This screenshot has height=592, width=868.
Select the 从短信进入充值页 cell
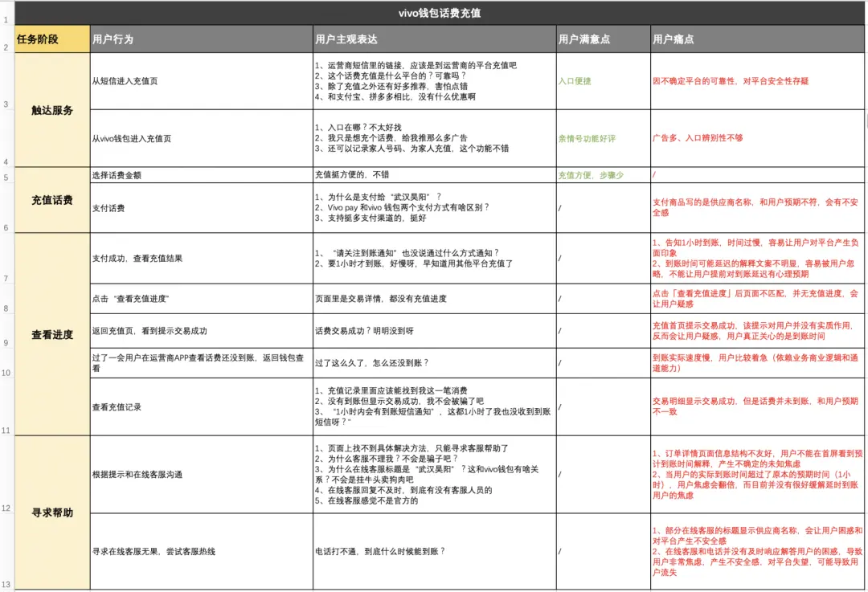[x=201, y=81]
